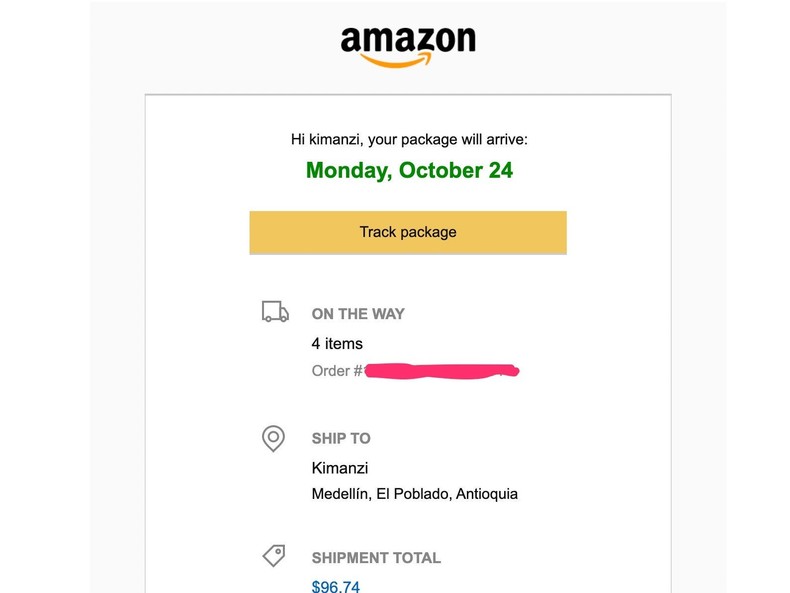The width and height of the screenshot is (790, 593).
Task: Click the Amazon logo at the top
Action: 408,42
